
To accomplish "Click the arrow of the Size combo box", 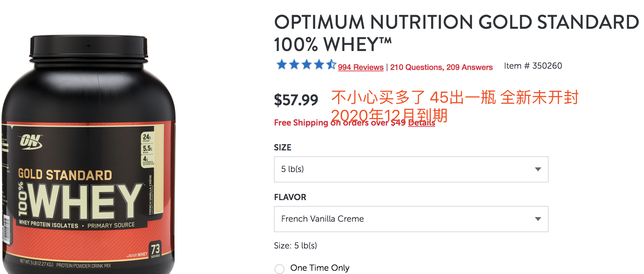I will (538, 169).
